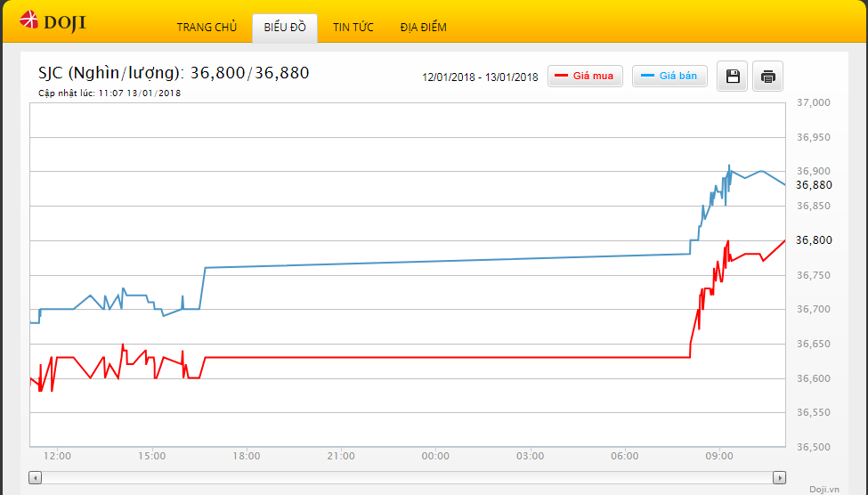868x495 pixels.
Task: Open the Tin Tức tab
Action: tap(353, 27)
